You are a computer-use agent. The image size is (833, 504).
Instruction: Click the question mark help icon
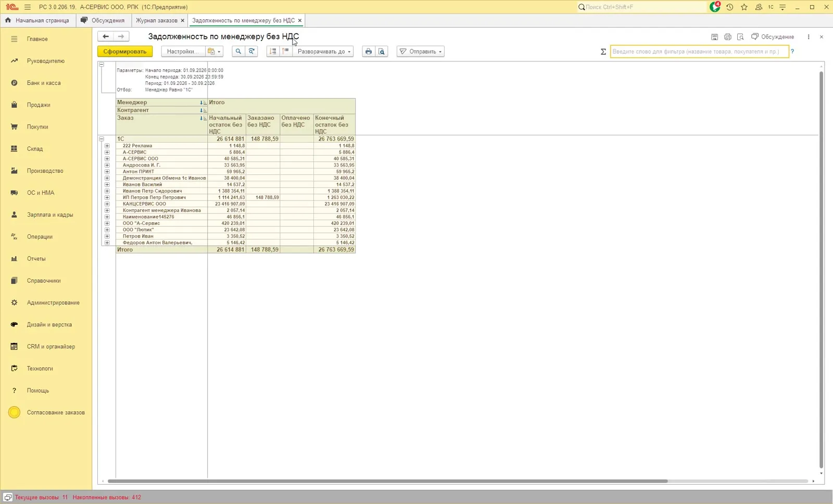point(792,52)
